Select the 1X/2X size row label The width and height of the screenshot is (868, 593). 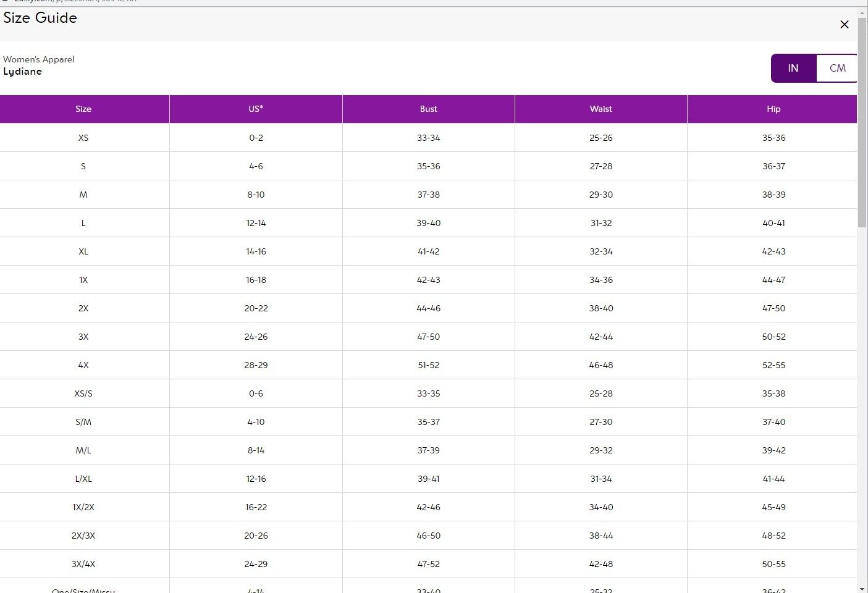tap(83, 507)
